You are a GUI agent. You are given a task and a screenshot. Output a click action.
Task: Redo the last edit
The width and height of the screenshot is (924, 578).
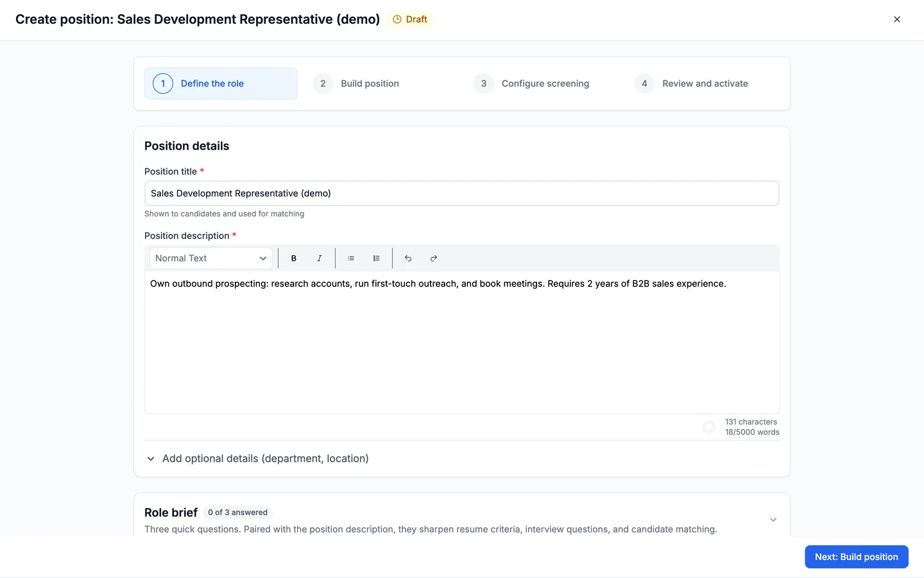tap(434, 258)
